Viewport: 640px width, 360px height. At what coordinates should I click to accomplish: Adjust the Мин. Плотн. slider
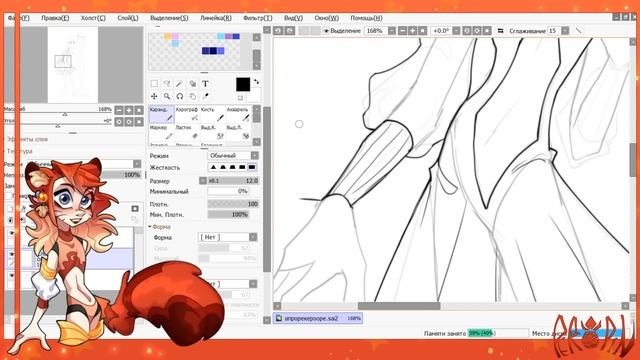(x=228, y=214)
